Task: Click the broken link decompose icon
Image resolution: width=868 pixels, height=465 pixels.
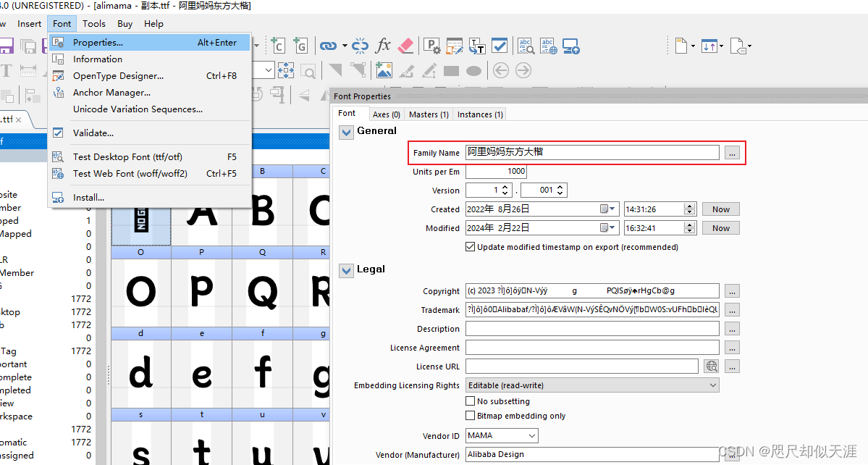Action: point(360,46)
